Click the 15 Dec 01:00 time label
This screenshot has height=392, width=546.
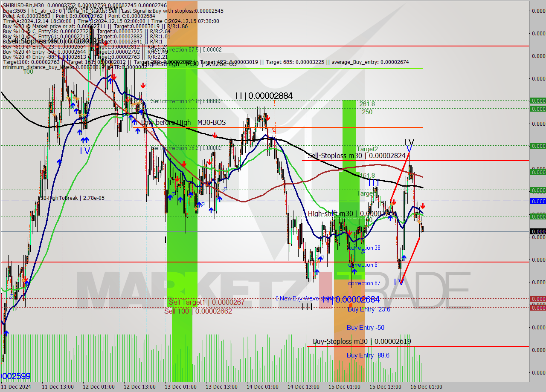point(344,387)
